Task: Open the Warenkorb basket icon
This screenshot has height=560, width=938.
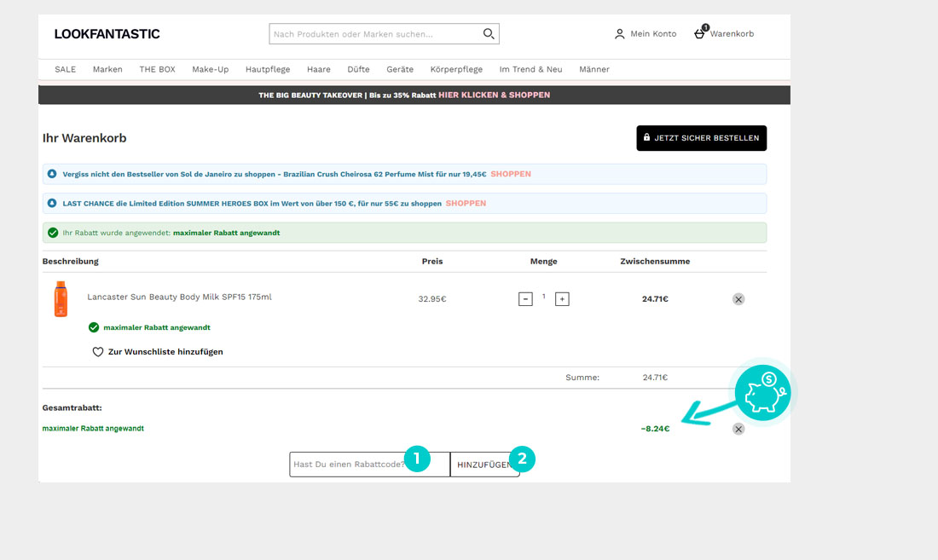Action: (699, 33)
